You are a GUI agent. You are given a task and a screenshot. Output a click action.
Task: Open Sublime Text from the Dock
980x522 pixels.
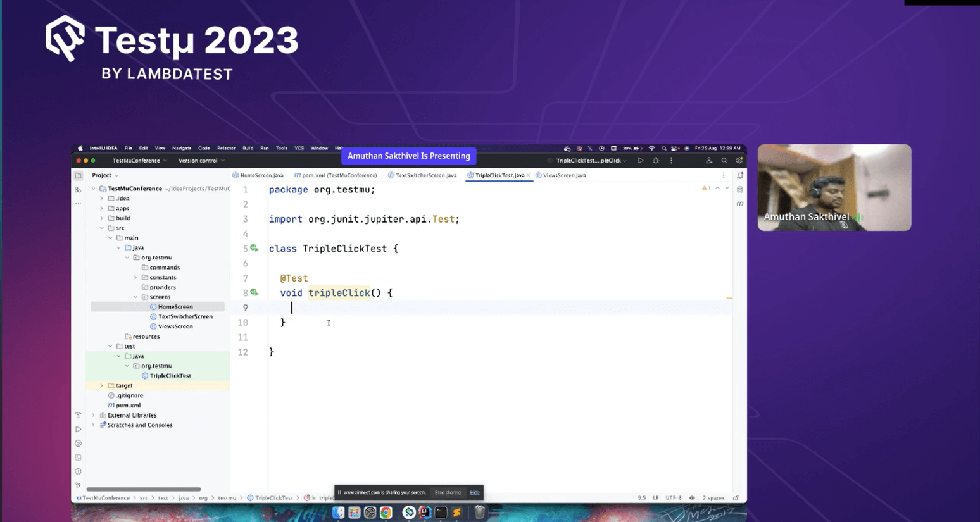click(x=456, y=513)
